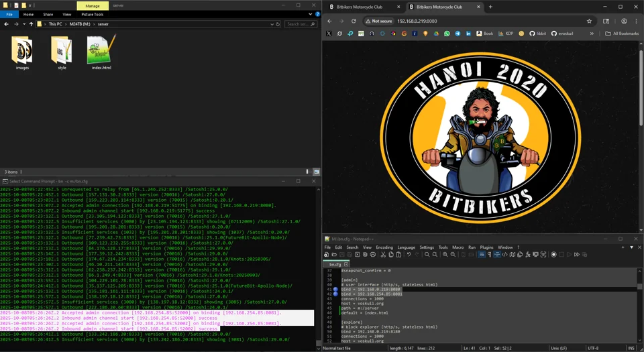Toggle bookmark marker on line 41

point(335,289)
